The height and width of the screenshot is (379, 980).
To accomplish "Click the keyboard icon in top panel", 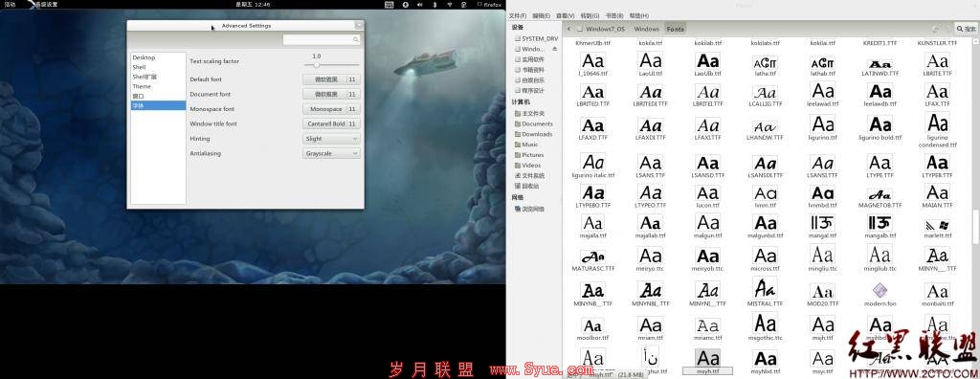I will tap(390, 5).
